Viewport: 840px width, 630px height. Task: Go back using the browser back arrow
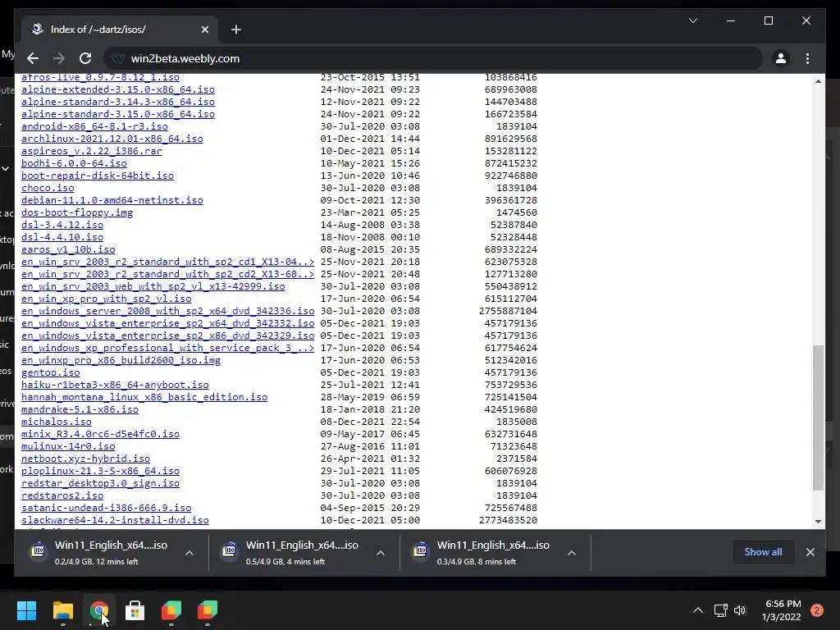coord(33,58)
